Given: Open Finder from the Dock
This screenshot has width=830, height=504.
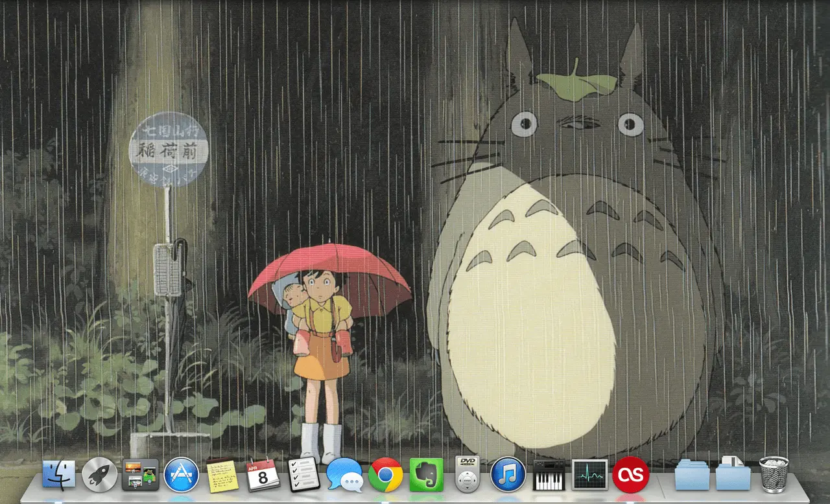Looking at the screenshot, I should (x=59, y=475).
